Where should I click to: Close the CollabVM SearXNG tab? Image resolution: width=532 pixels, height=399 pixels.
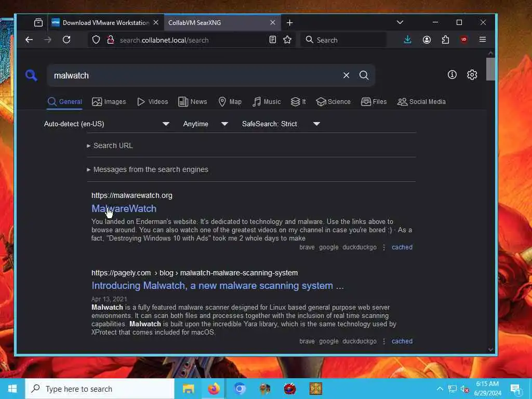pos(272,22)
